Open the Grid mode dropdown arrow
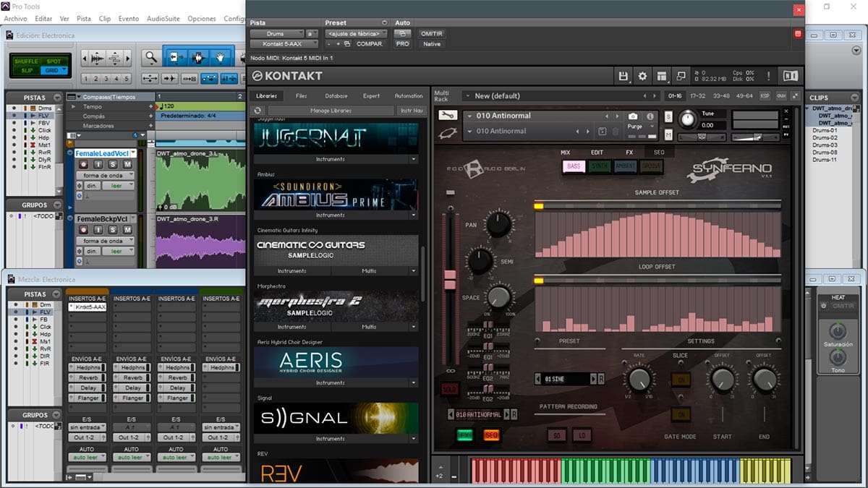868x488 pixels. click(x=65, y=70)
